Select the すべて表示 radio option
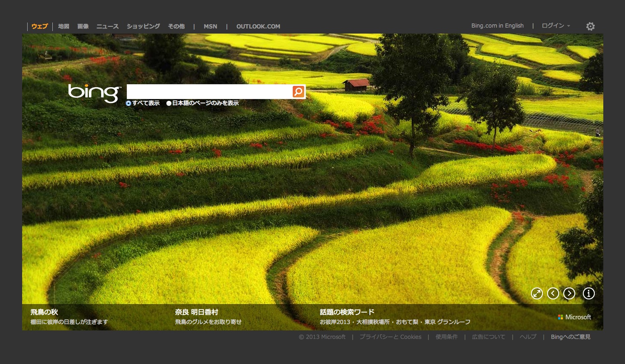Image resolution: width=625 pixels, height=364 pixels. [128, 103]
